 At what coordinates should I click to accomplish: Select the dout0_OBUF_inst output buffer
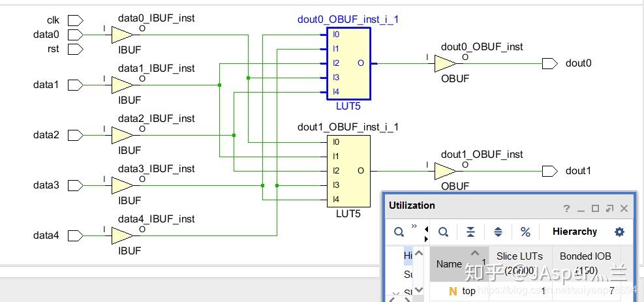click(x=445, y=64)
